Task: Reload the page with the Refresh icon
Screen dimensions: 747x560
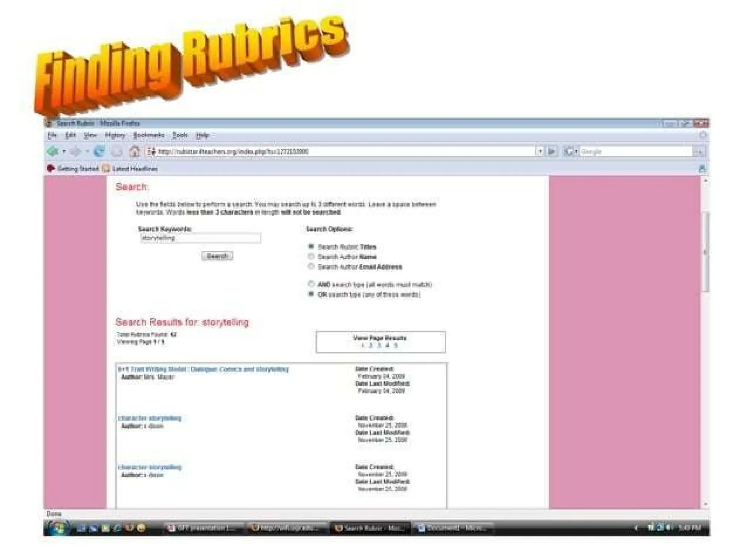Action: click(99, 151)
